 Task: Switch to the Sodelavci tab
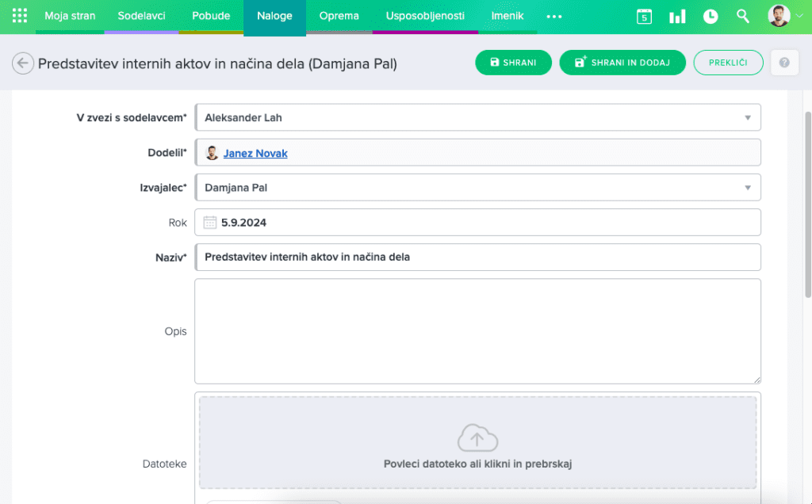141,16
